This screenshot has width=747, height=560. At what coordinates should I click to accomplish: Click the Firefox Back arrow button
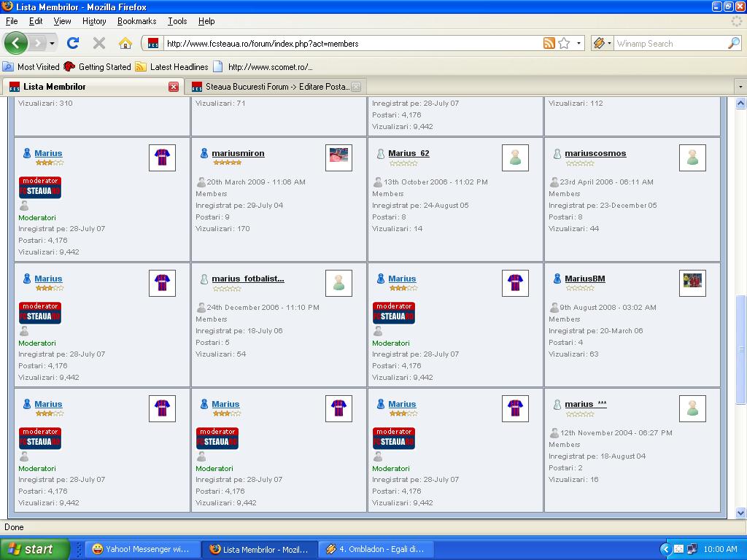click(x=16, y=43)
